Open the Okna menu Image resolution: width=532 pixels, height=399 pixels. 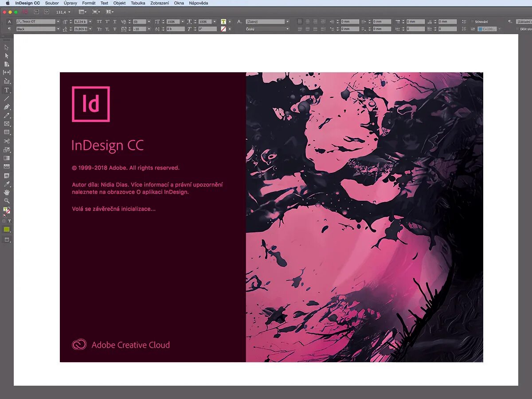179,3
